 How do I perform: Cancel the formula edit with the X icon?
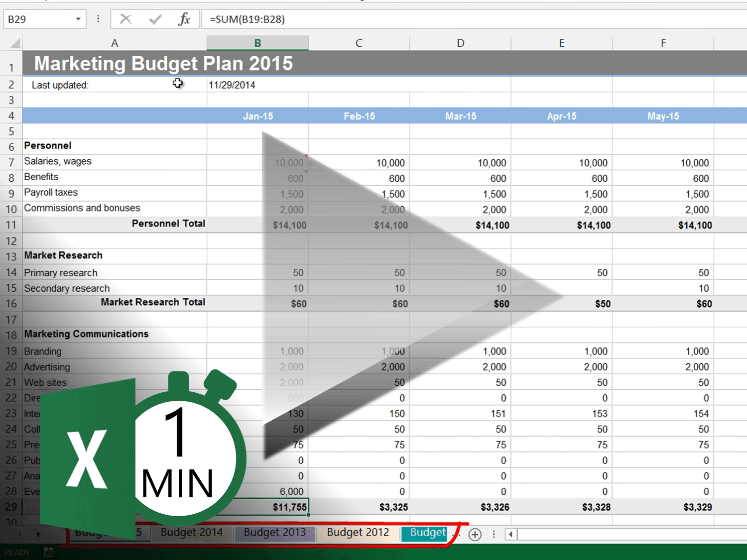point(125,19)
